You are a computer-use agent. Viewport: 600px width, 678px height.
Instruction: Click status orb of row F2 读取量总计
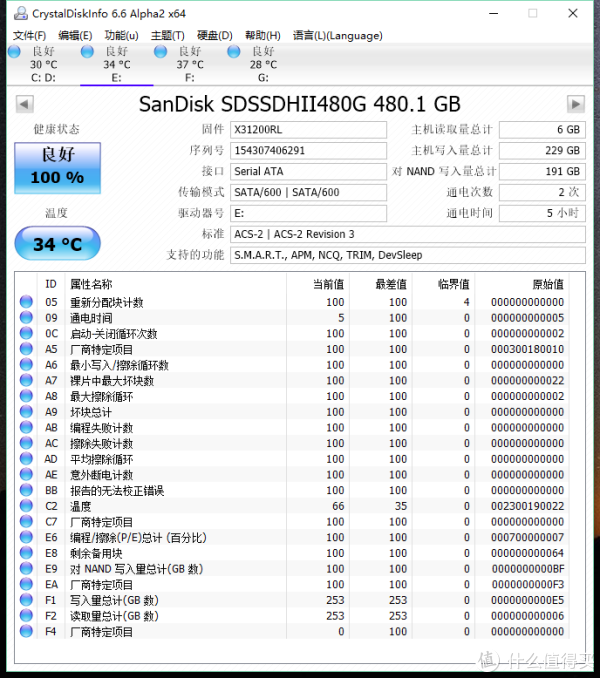(26, 615)
